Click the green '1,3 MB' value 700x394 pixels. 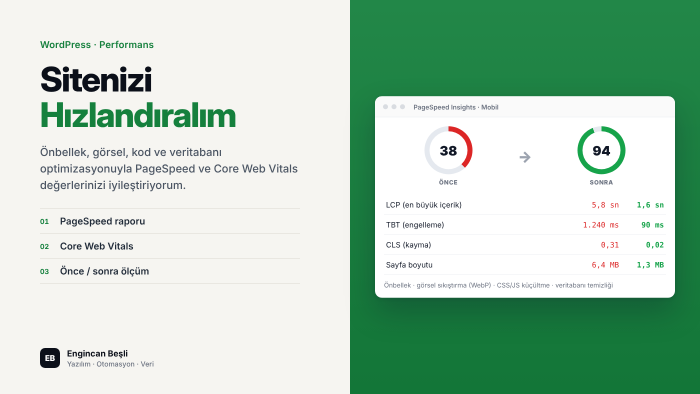click(650, 265)
